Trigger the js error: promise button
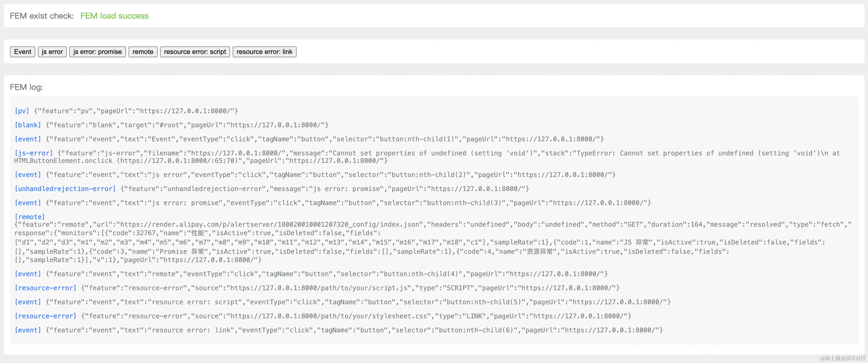 (x=97, y=52)
